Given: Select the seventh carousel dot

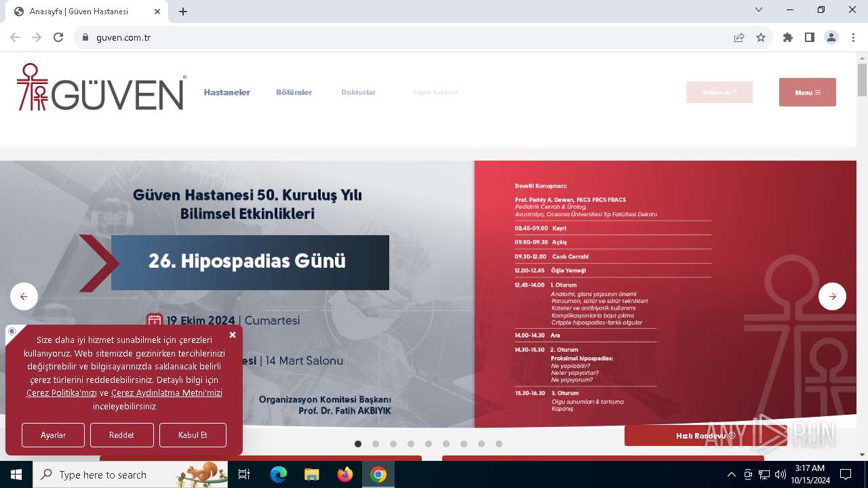Looking at the screenshot, I should [x=464, y=444].
